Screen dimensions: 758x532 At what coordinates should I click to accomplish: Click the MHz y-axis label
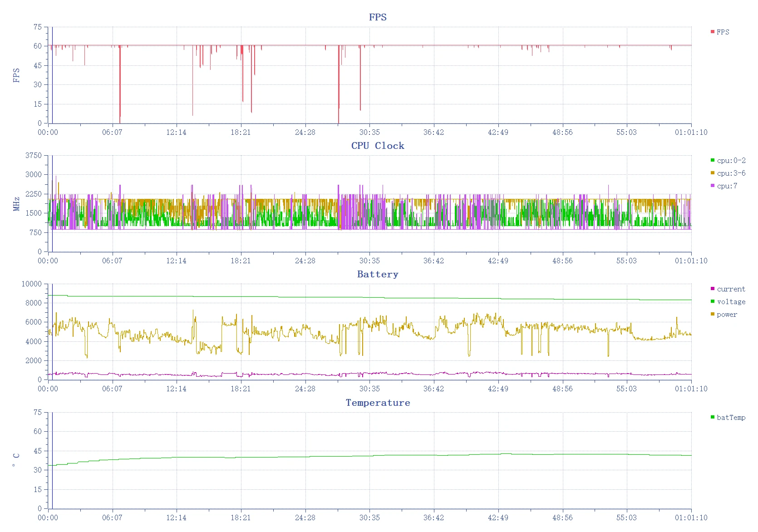click(x=17, y=204)
